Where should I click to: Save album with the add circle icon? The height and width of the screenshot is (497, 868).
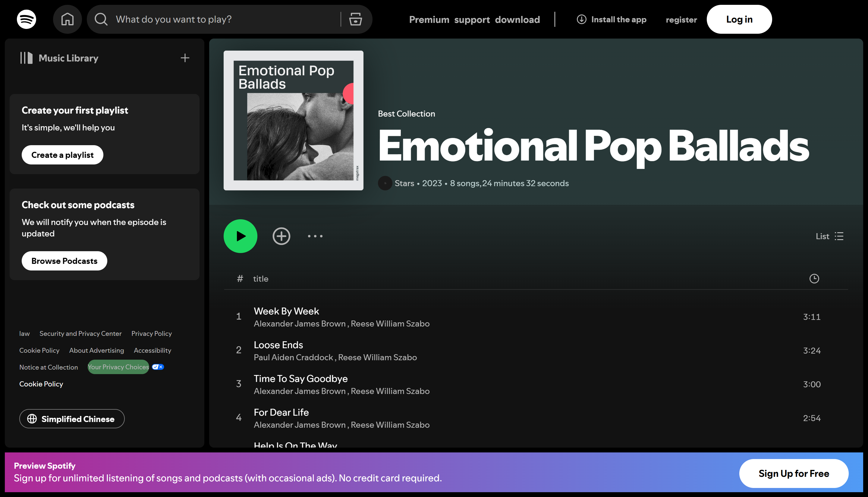click(281, 236)
